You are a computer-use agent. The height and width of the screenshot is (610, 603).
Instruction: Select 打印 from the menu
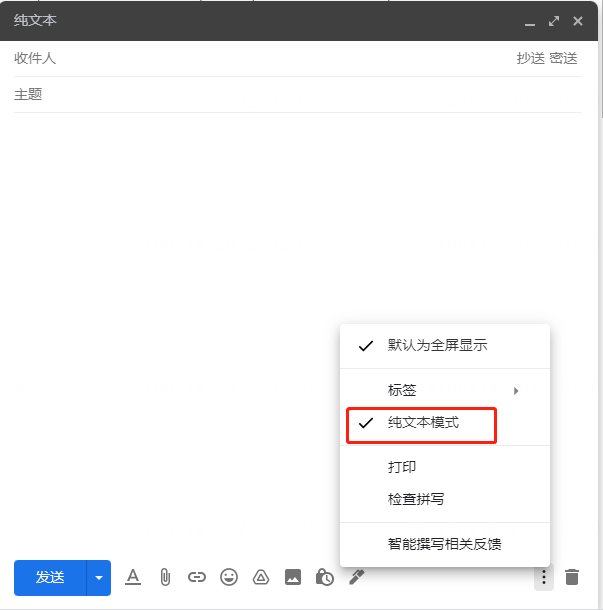402,467
